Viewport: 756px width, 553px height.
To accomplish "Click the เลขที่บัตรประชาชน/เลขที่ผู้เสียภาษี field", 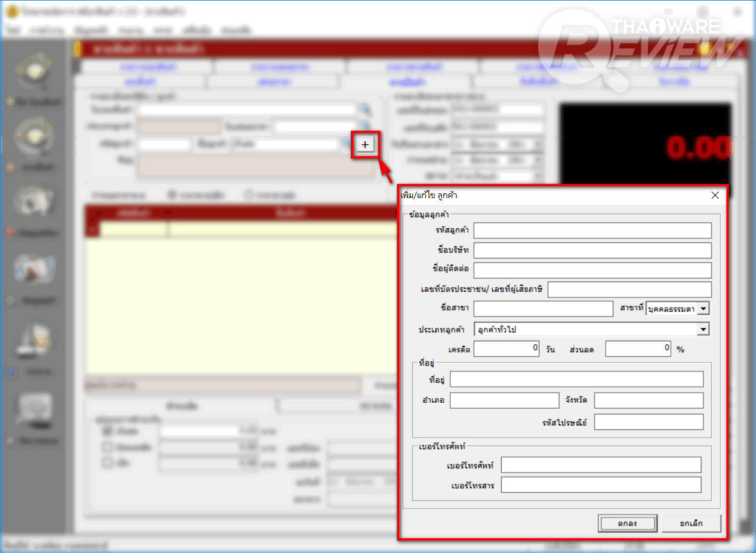I will pyautogui.click(x=629, y=290).
